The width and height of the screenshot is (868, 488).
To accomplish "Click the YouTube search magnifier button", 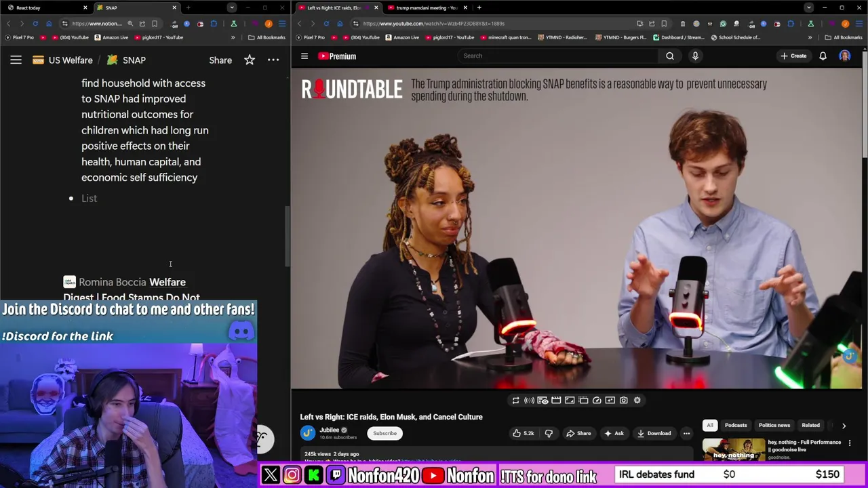I will coord(670,56).
